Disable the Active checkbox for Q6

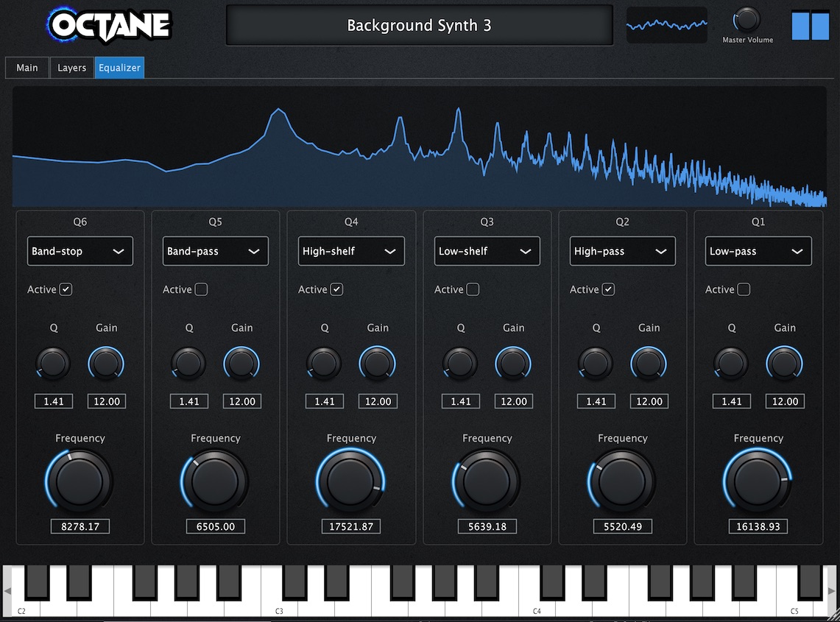(65, 289)
